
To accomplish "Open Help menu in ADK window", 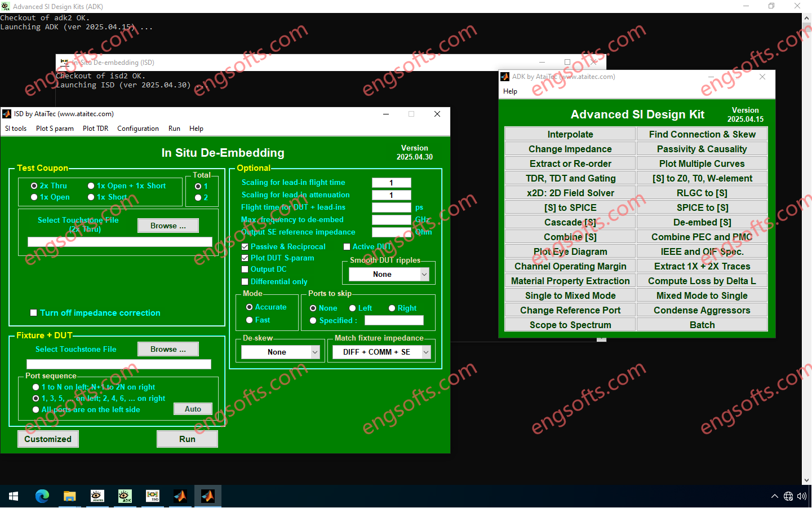I will [510, 91].
